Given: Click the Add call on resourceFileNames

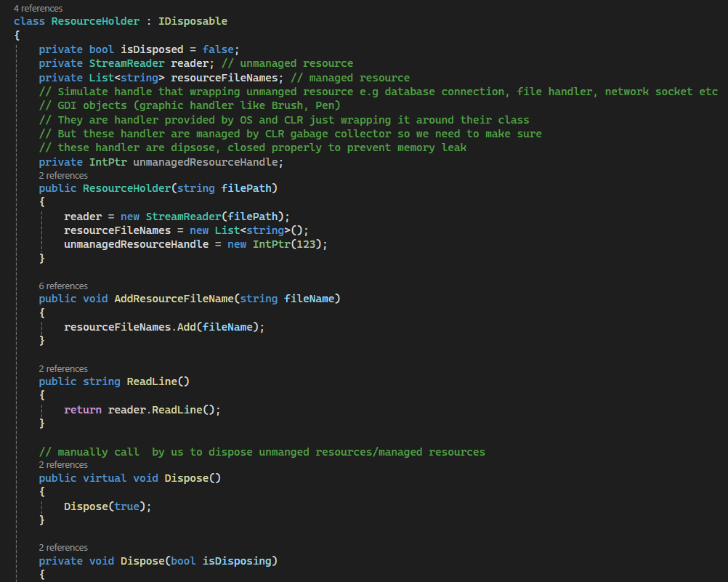Looking at the screenshot, I should coord(187,327).
